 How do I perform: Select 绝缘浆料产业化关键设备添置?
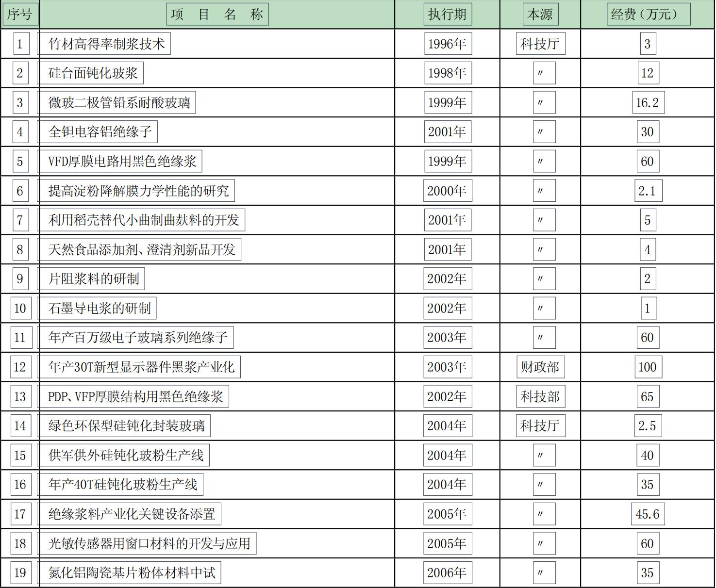130,514
